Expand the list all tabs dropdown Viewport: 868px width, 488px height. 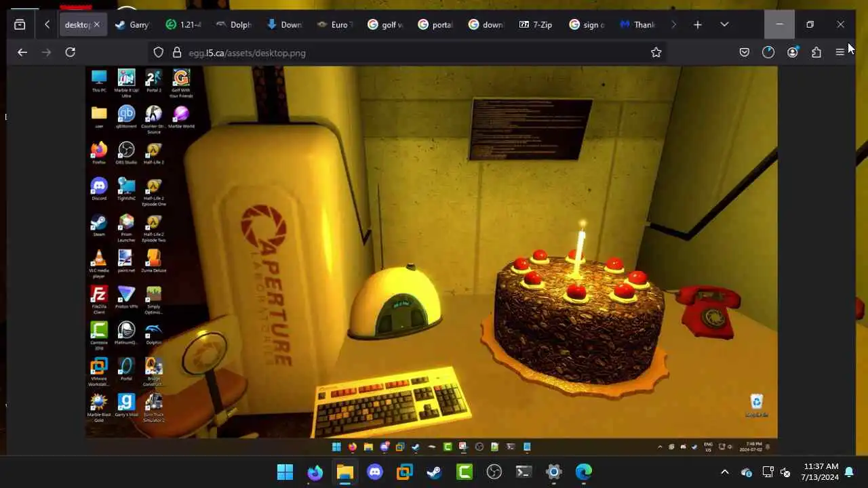(x=724, y=24)
